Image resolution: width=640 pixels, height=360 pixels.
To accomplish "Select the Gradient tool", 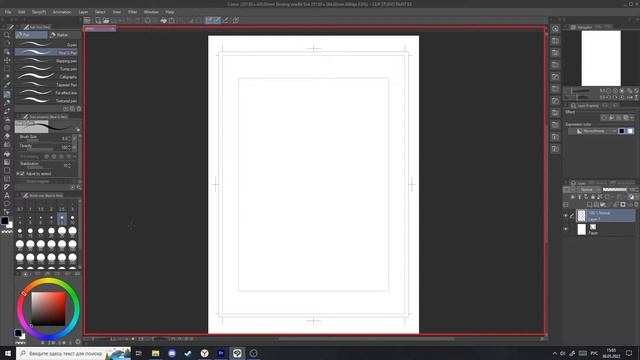I will (x=7, y=162).
